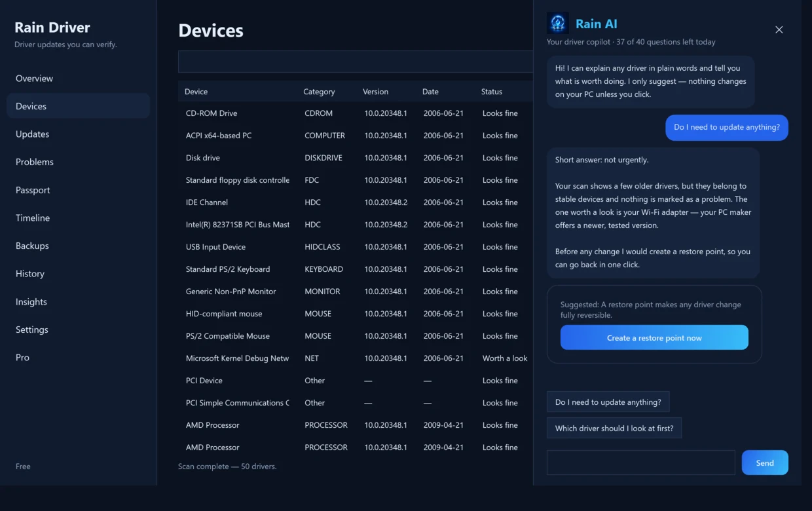Click the Free plan label in the sidebar
This screenshot has width=812, height=511.
(x=23, y=466)
